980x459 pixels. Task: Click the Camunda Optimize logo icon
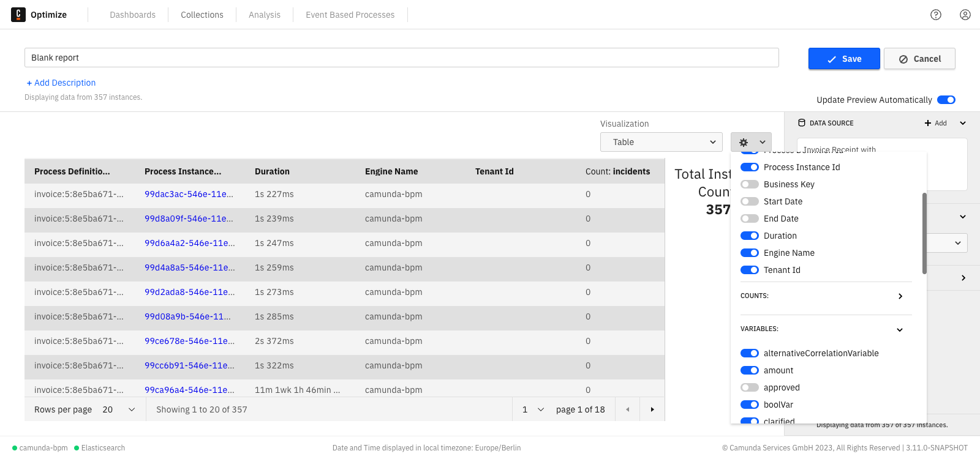[x=18, y=15]
